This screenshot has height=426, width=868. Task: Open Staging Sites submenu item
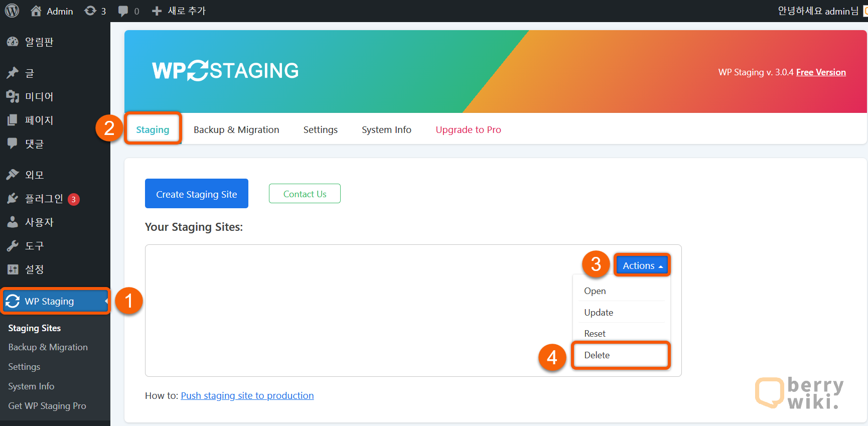coord(35,328)
